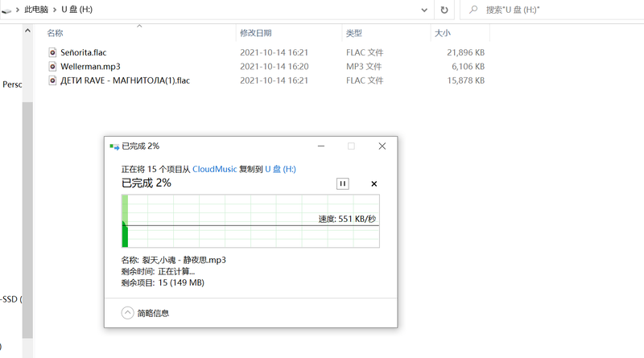The width and height of the screenshot is (644, 358).
Task: Click the navigation pane scrollbar thumb
Action: (x=27, y=220)
